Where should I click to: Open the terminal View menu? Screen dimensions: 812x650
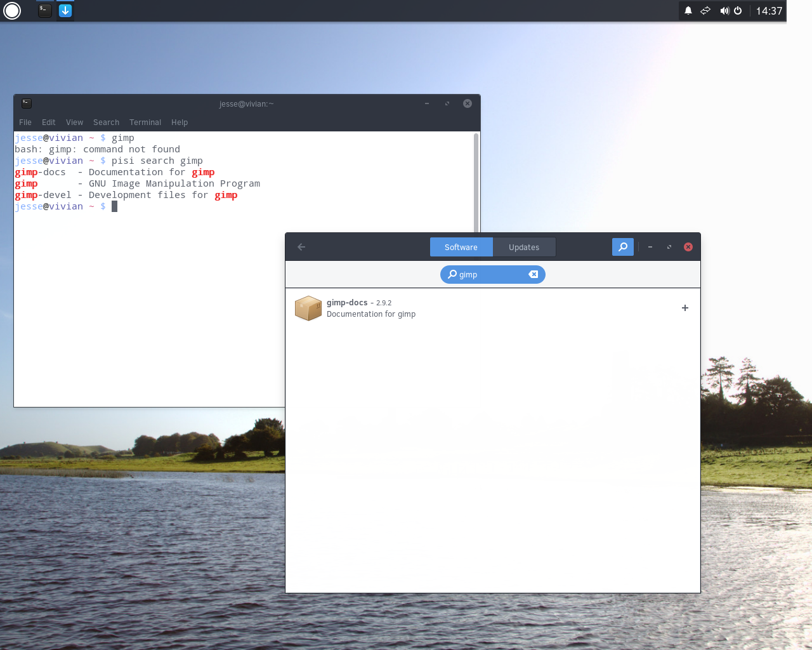(x=75, y=123)
